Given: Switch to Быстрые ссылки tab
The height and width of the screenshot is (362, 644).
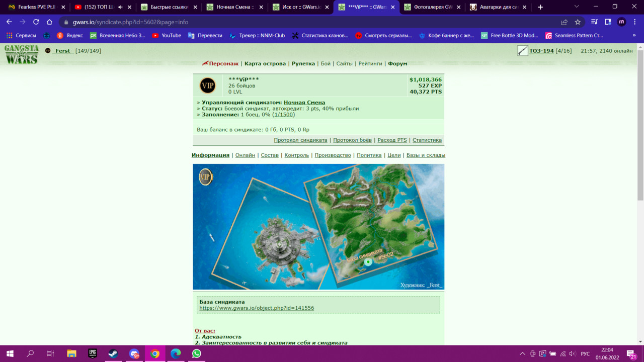Looking at the screenshot, I should (x=169, y=7).
